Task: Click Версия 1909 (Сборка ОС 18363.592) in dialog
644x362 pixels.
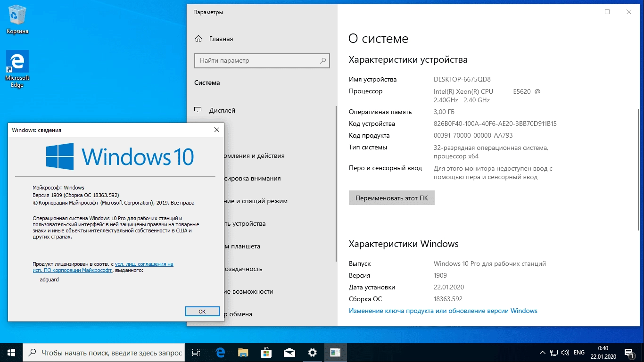Action: [75, 195]
